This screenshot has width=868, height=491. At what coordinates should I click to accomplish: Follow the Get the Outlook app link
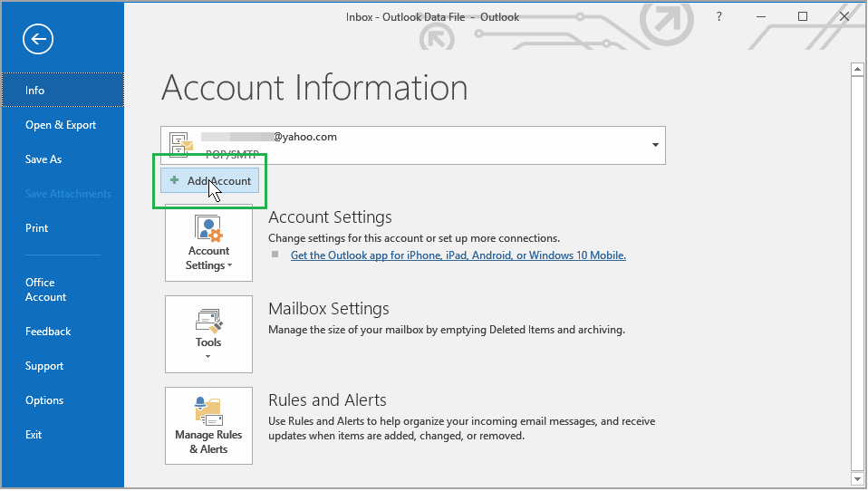(458, 255)
